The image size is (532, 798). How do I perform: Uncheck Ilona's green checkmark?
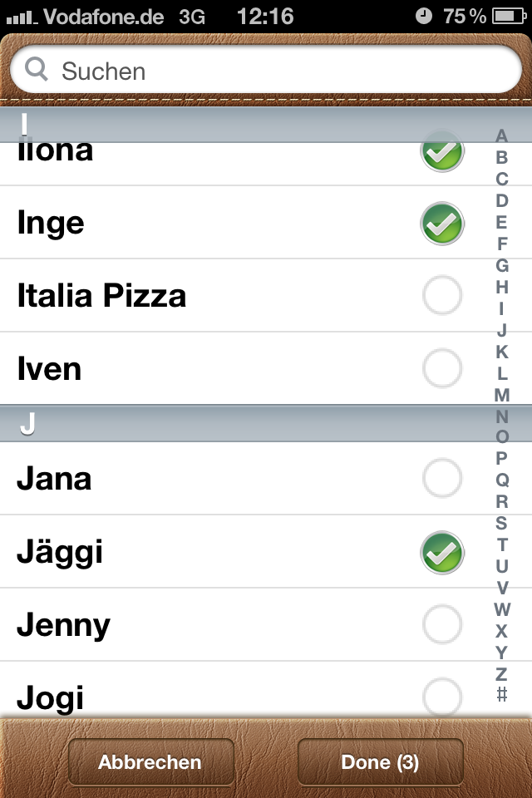pyautogui.click(x=442, y=151)
